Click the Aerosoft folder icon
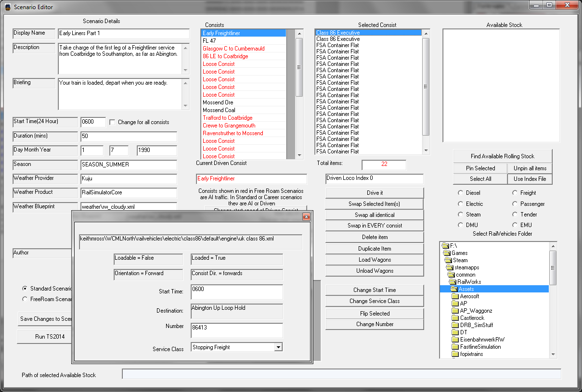This screenshot has height=392, width=582. [x=455, y=296]
